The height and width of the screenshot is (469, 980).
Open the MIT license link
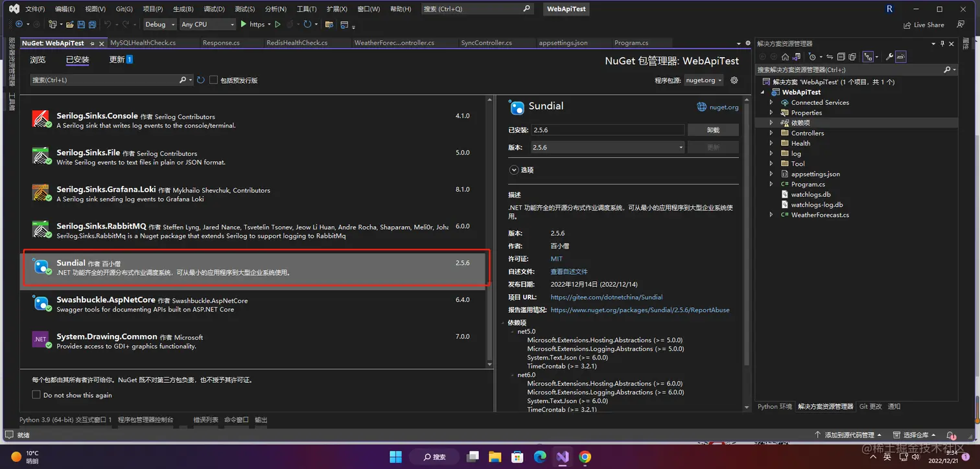557,258
